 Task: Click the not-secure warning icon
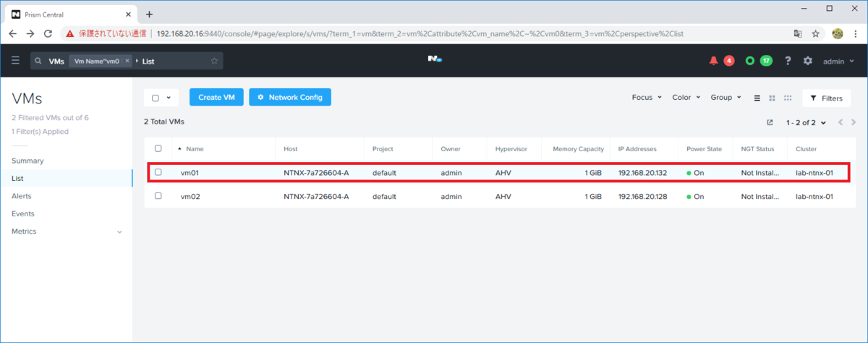pos(69,33)
